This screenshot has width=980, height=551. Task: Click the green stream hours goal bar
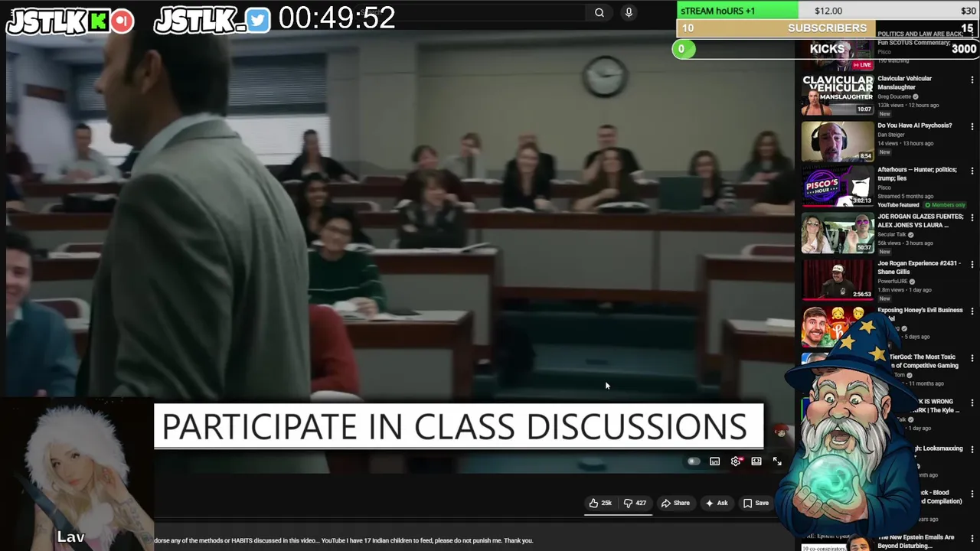(x=827, y=10)
